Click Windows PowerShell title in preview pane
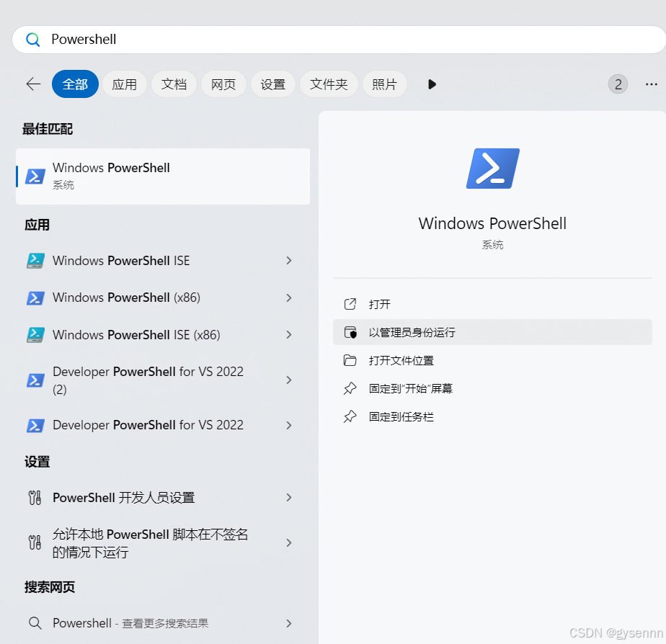The image size is (666, 644). click(492, 223)
